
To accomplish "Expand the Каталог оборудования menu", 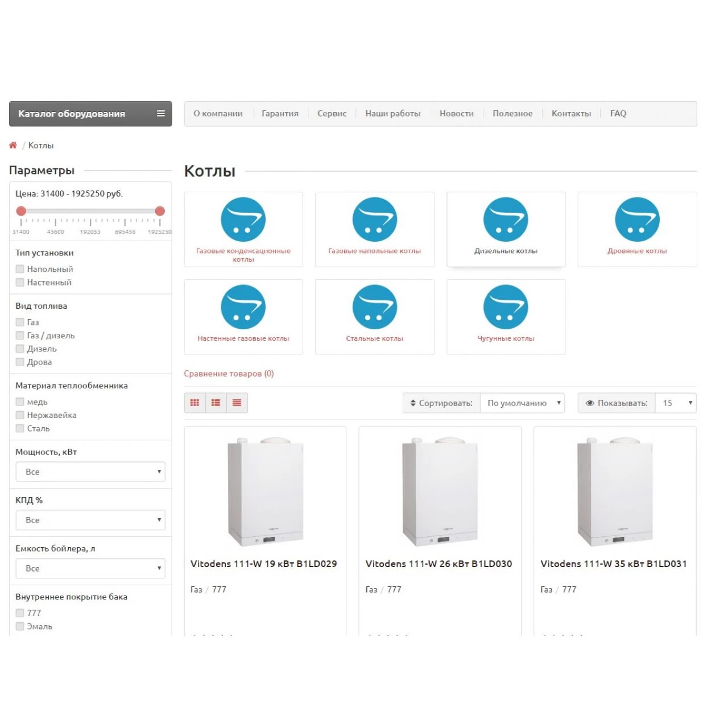I will [x=90, y=114].
